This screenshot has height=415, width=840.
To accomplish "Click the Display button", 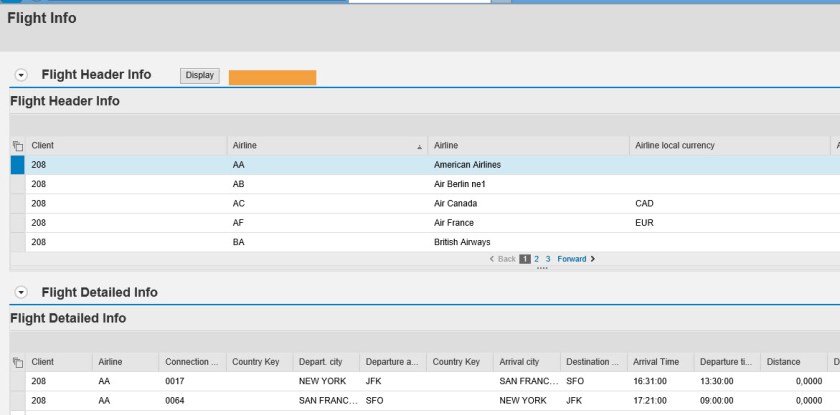I will 199,76.
